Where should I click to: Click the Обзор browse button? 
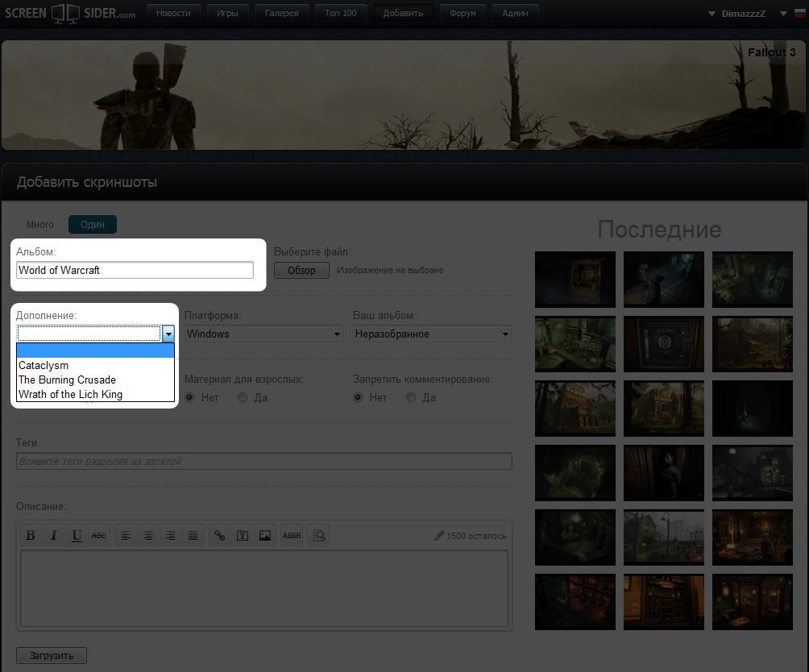tap(301, 270)
